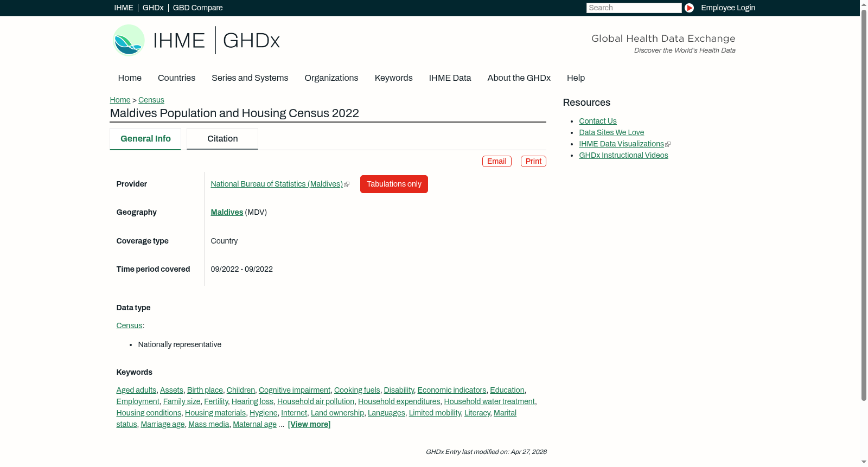Open the Aged adults keyword

(136, 391)
